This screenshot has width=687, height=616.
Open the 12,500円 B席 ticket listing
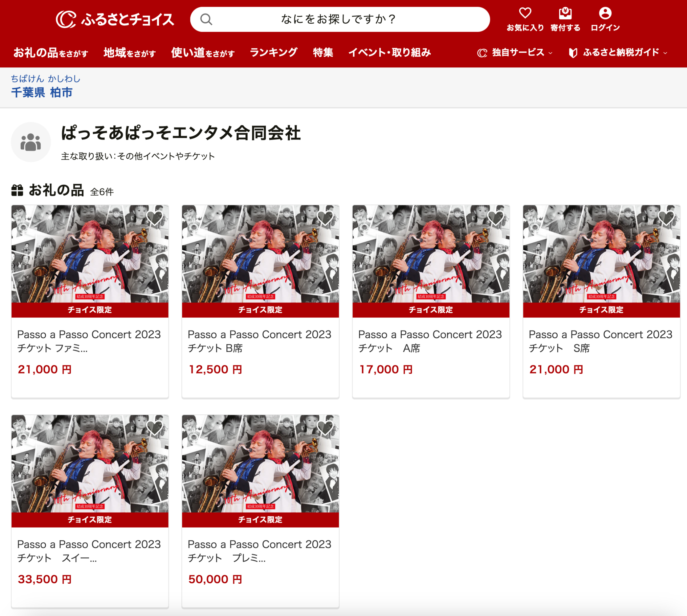(x=260, y=341)
